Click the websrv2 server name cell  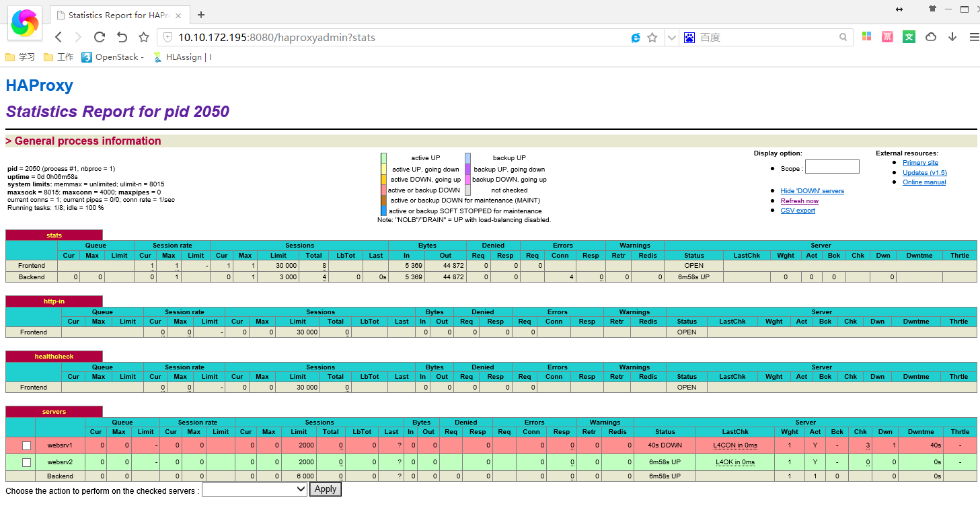60,462
